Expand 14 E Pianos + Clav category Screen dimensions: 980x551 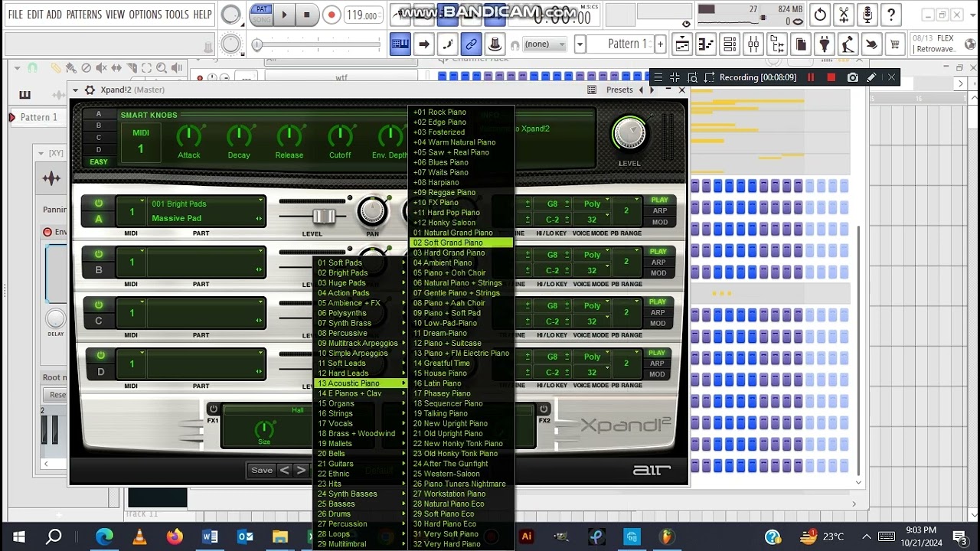click(361, 393)
